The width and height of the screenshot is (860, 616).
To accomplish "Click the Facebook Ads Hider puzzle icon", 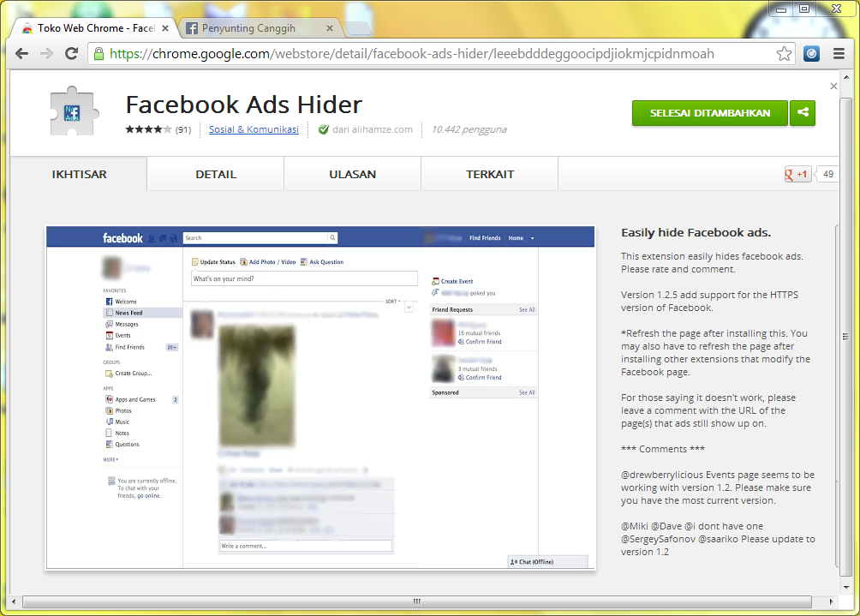I will [x=75, y=111].
